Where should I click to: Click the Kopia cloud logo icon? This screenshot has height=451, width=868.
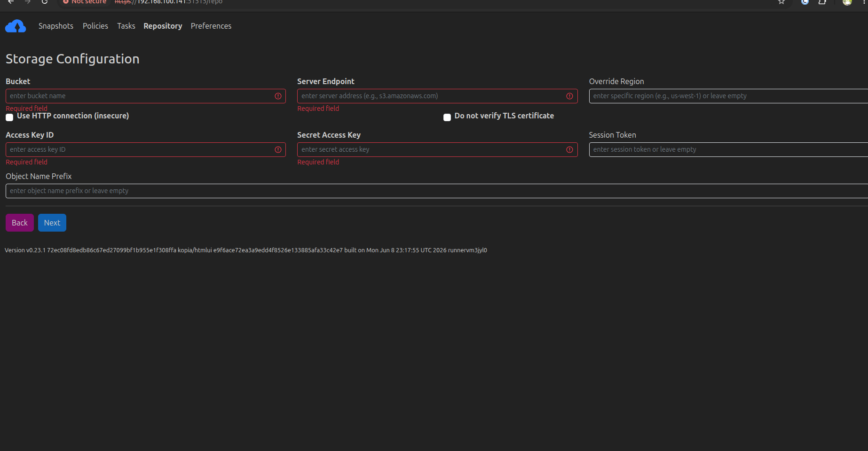point(16,26)
